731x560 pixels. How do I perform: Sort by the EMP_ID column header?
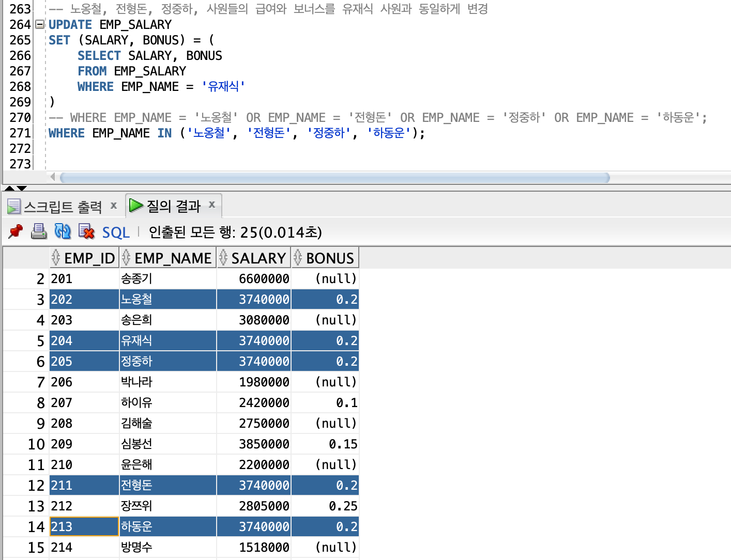84,258
